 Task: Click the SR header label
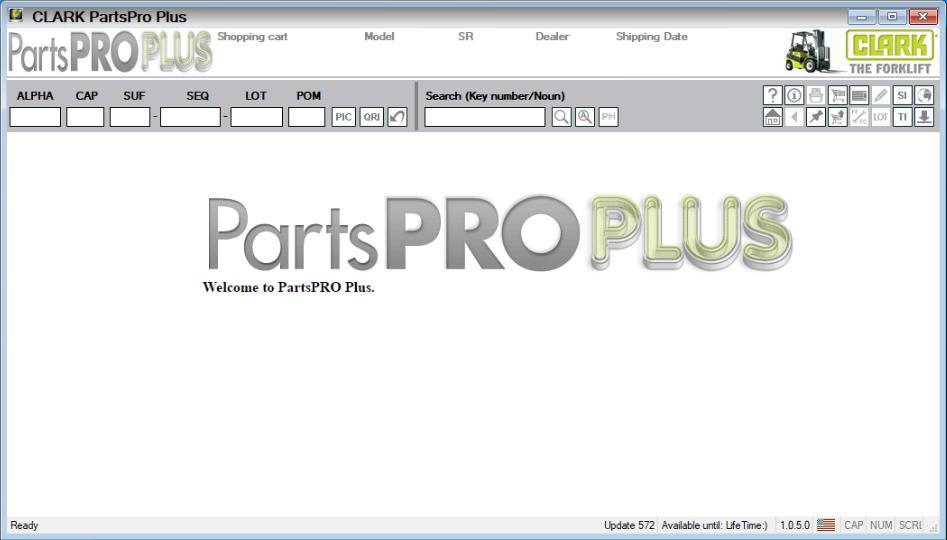pyautogui.click(x=466, y=36)
